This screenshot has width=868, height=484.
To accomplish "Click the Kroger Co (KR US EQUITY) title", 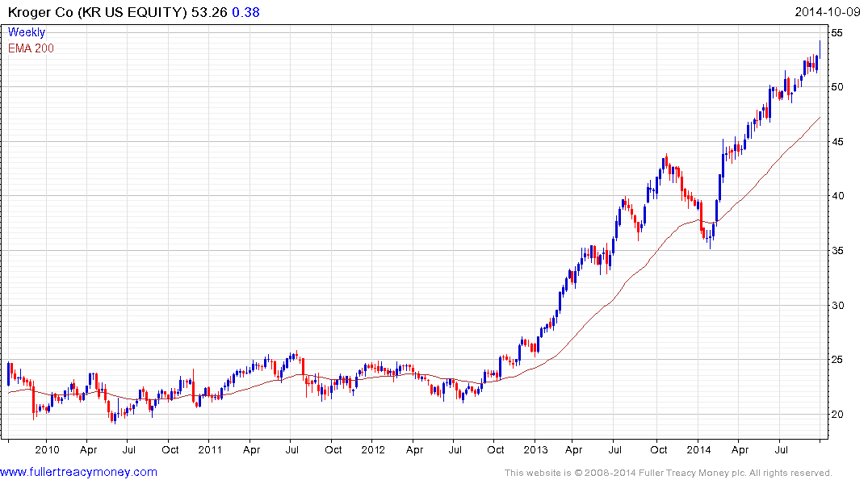I will (98, 12).
